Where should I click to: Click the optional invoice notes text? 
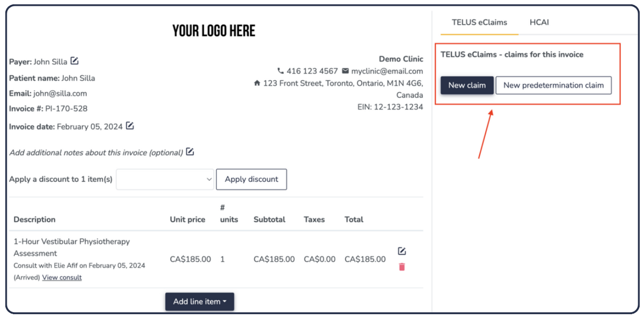click(x=97, y=153)
